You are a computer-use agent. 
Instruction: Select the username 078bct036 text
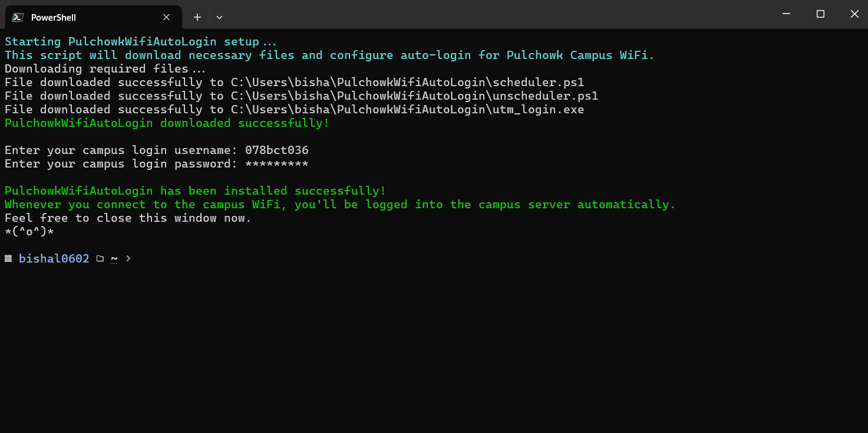(x=277, y=150)
